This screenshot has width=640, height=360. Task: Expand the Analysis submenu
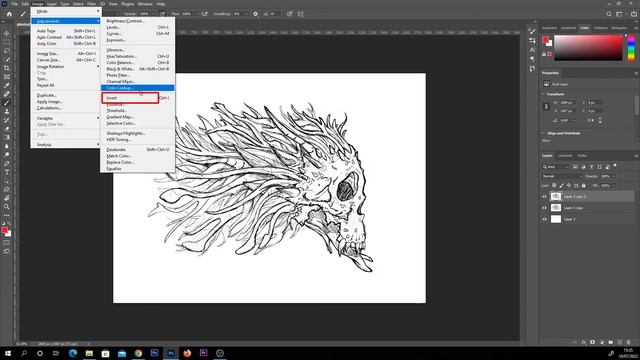click(66, 144)
